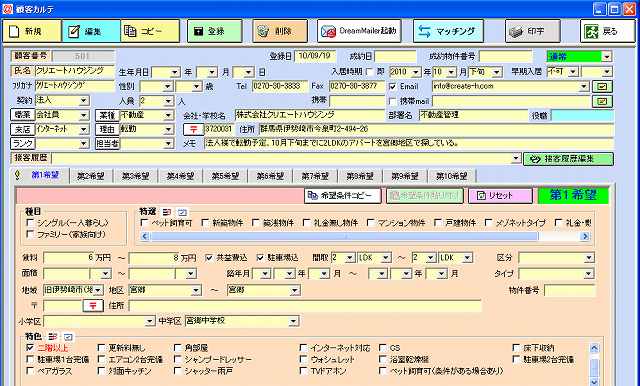Uncheck the 共益費込 checkbox
640x386 pixels.
(209, 258)
